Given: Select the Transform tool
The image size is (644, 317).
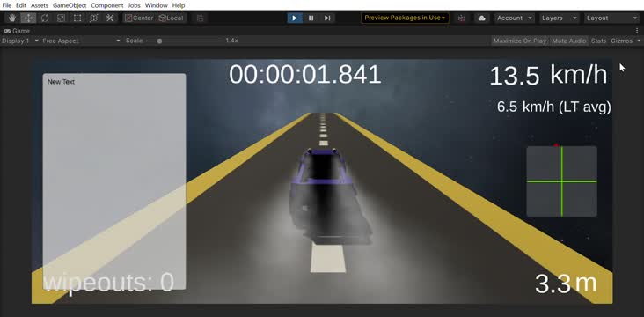Looking at the screenshot, I should click(93, 18).
